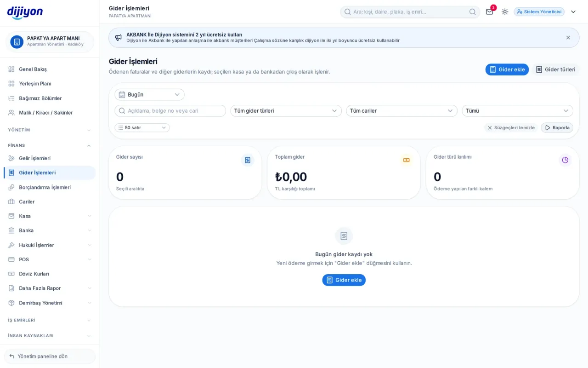Click the Gider sayısı card icon
The image size is (588, 368).
point(248,160)
